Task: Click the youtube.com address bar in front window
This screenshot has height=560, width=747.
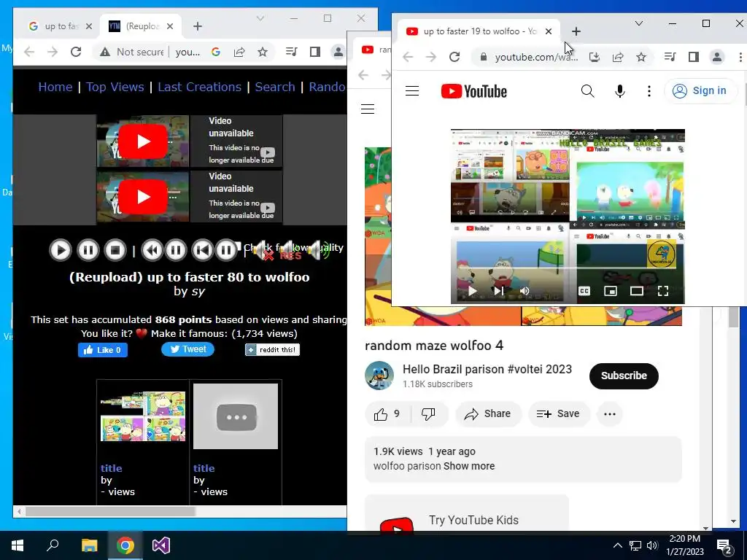Action: pyautogui.click(x=536, y=57)
